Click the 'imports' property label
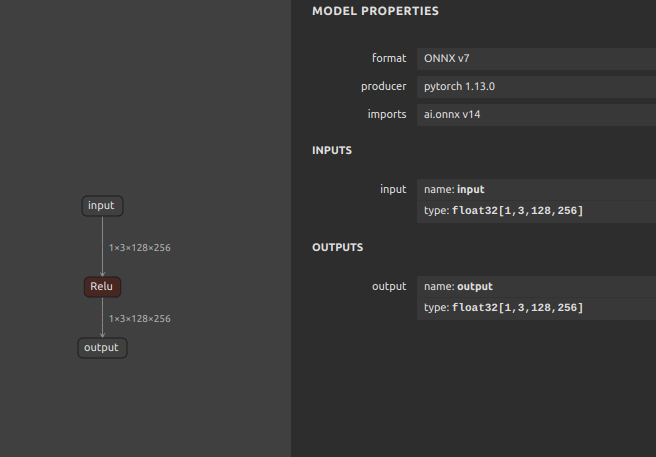The height and width of the screenshot is (457, 656). pyautogui.click(x=387, y=114)
